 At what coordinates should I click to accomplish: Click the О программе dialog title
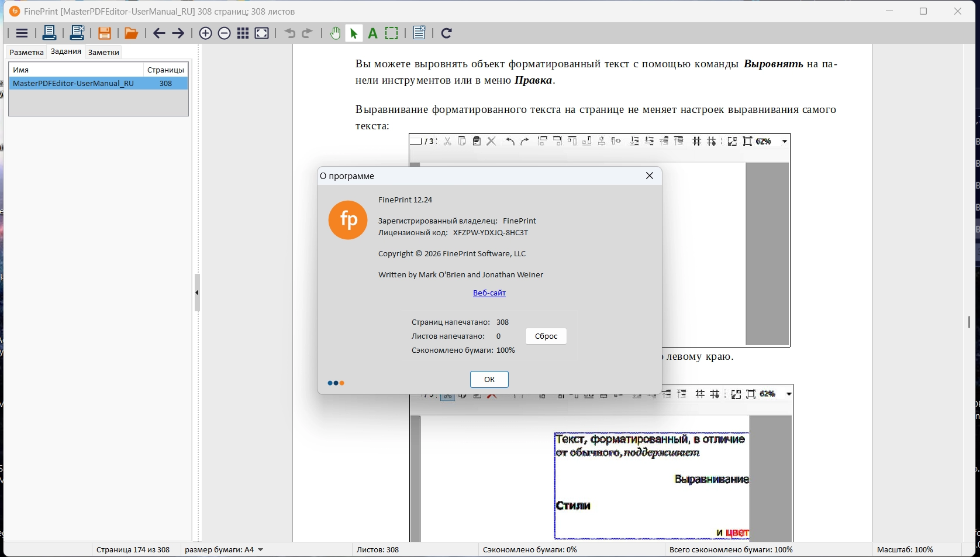coord(347,176)
